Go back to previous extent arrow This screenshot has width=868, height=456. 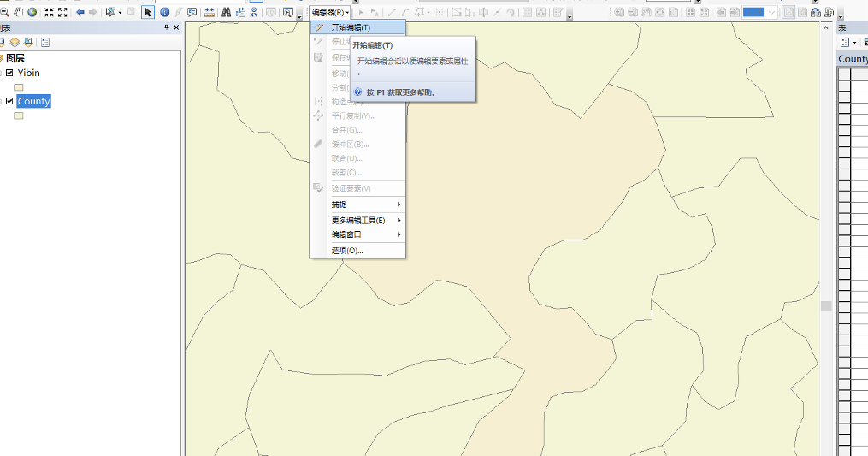click(x=80, y=12)
